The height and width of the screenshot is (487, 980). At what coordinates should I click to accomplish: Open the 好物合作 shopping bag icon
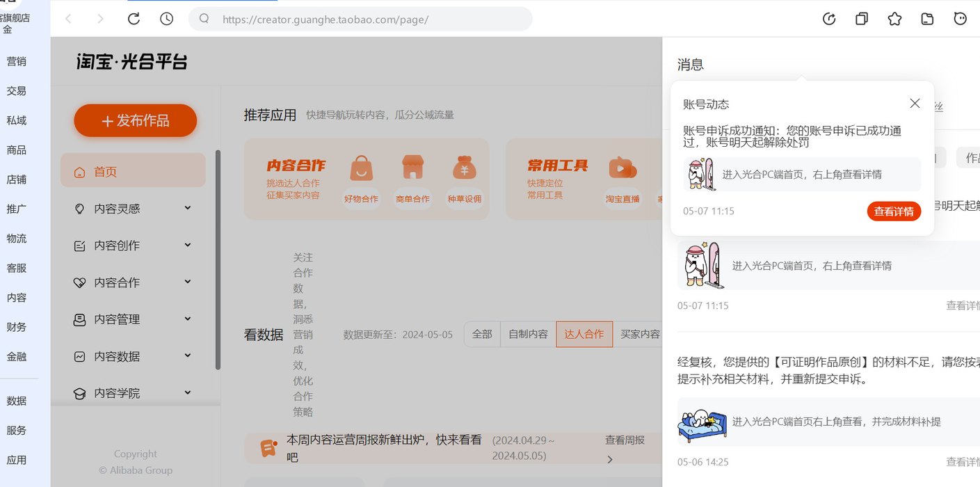click(361, 168)
